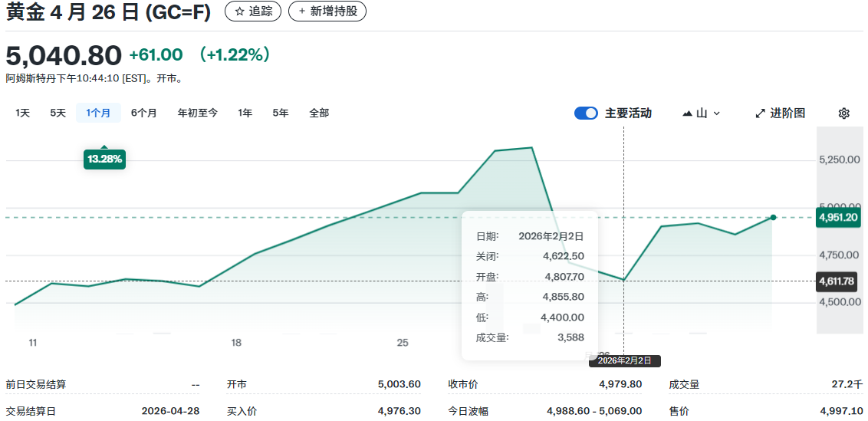
Task: Click the +61.00 price change value
Action: pyautogui.click(x=156, y=55)
